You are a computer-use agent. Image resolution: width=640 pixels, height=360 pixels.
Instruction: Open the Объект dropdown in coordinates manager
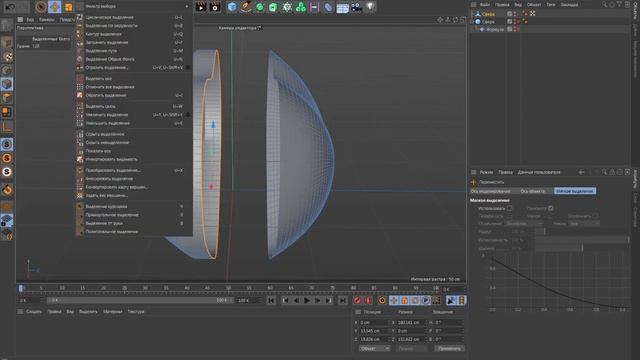[374, 348]
